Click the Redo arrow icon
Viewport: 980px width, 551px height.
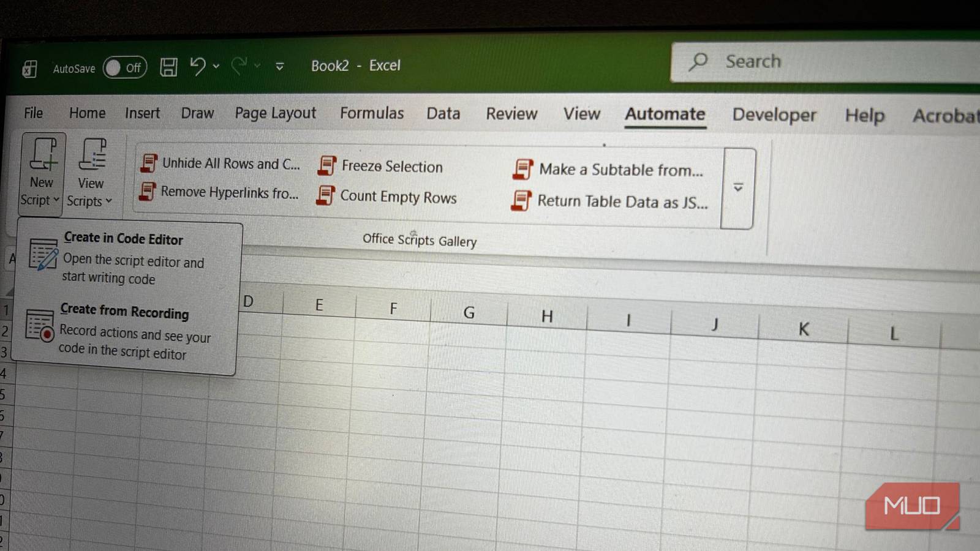pos(239,65)
